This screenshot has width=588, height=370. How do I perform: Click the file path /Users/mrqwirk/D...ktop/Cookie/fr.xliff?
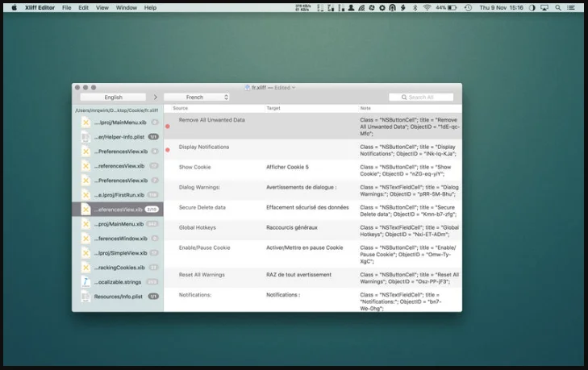[x=117, y=110]
